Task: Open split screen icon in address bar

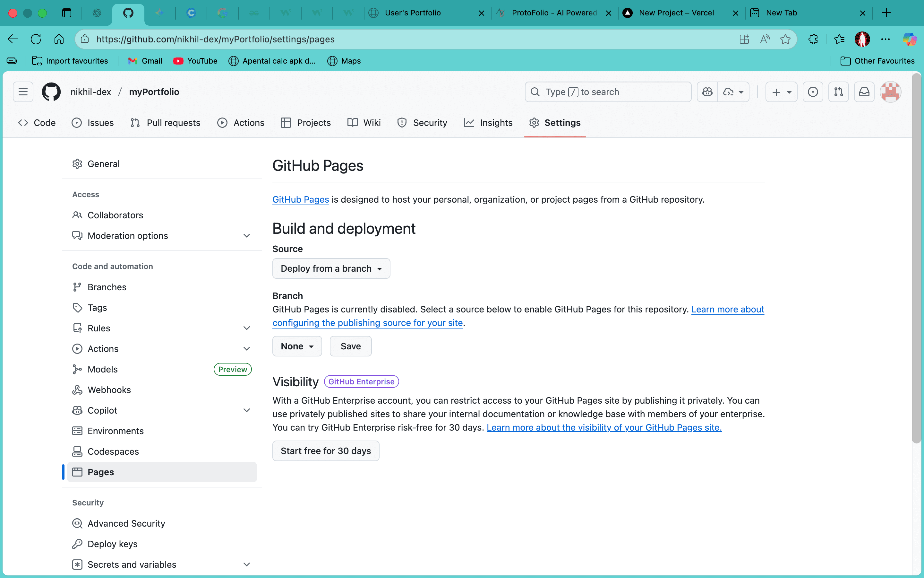Action: tap(744, 39)
